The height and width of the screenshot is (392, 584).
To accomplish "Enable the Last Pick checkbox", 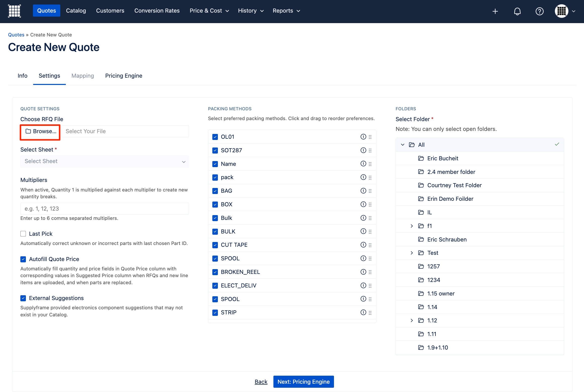I will click(23, 234).
